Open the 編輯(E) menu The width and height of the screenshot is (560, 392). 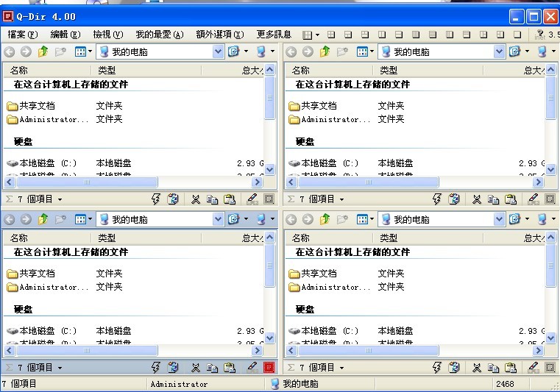point(65,35)
